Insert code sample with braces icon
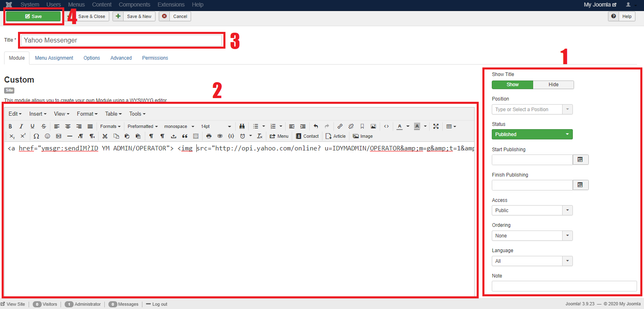The image size is (644, 309). pyautogui.click(x=231, y=136)
